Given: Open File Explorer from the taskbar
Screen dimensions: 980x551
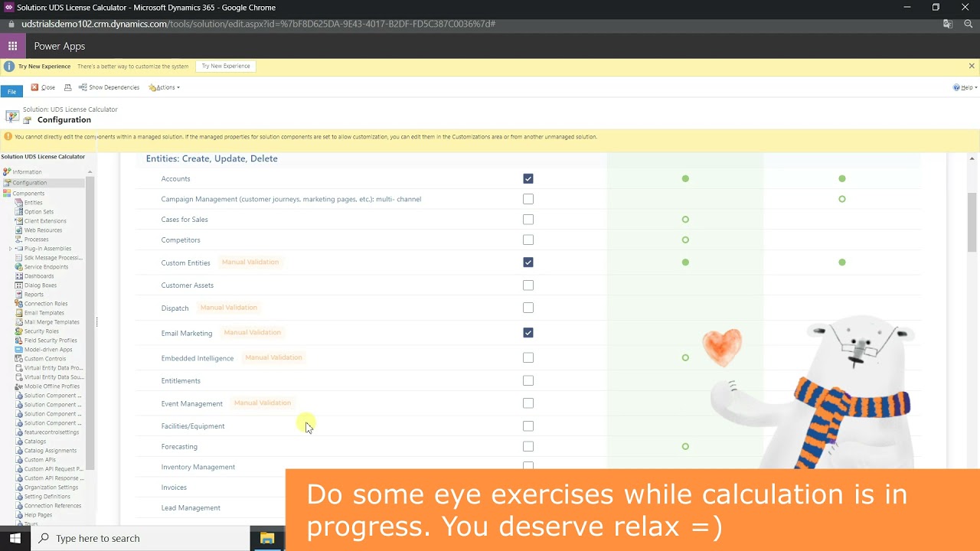Looking at the screenshot, I should click(x=267, y=539).
